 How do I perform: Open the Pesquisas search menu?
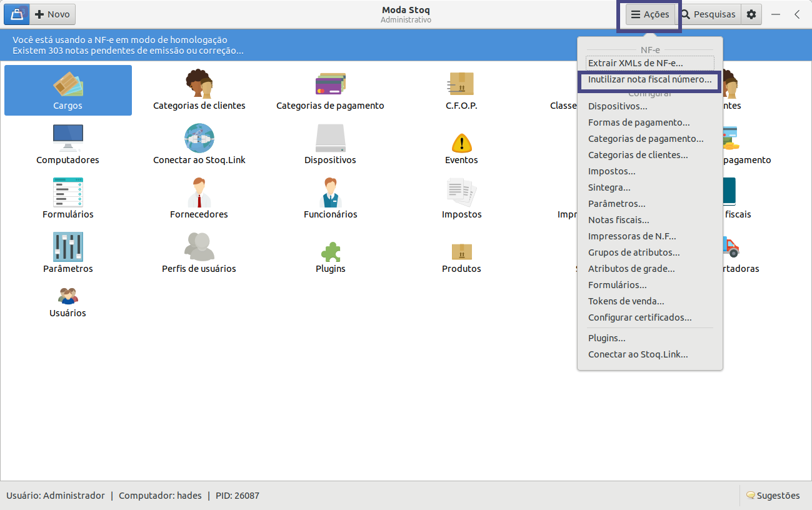coord(708,14)
